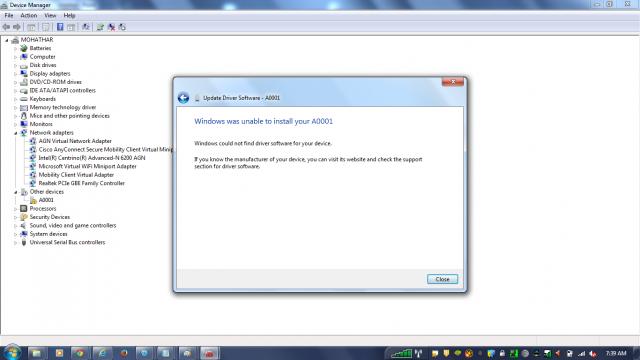The image size is (640, 360).
Task: Select Memory technology driver
Action: pyautogui.click(x=63, y=107)
